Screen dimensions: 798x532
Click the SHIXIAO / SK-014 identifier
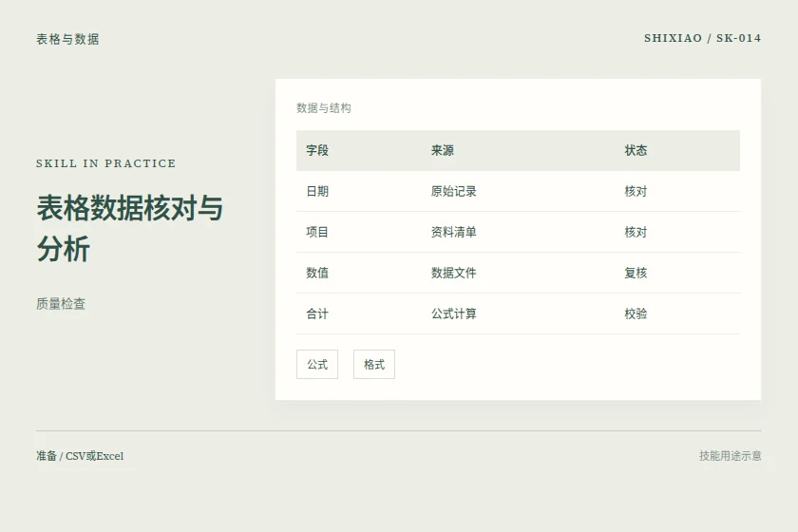pos(702,38)
